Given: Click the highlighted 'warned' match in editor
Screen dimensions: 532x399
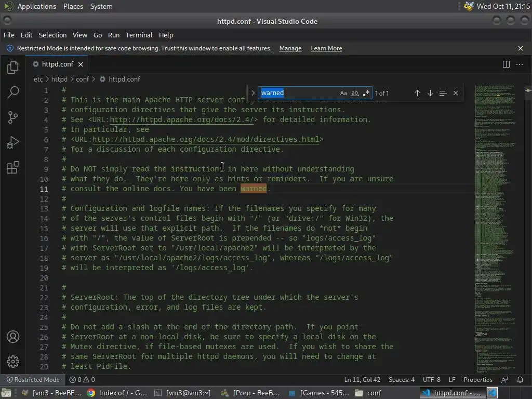Looking at the screenshot, I should coord(254,189).
